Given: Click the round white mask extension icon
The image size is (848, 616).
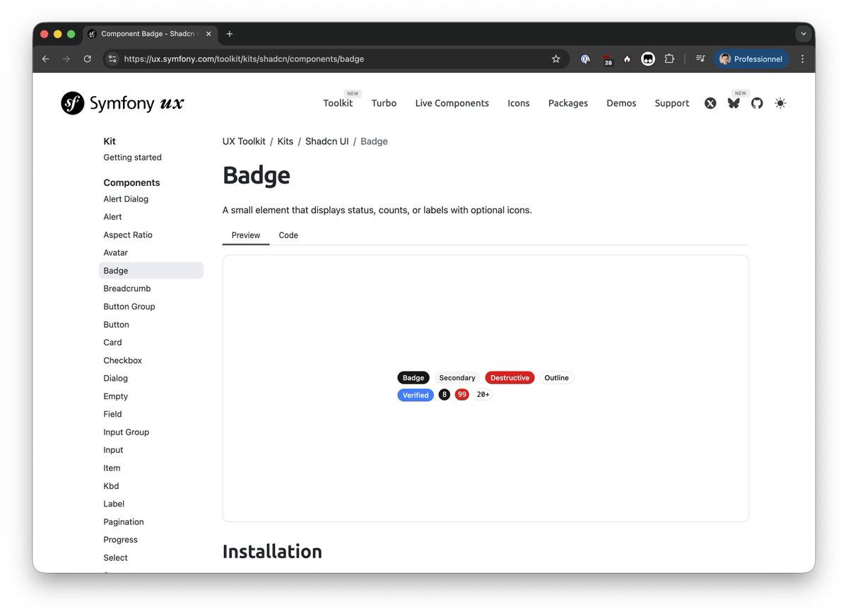Looking at the screenshot, I should (648, 59).
